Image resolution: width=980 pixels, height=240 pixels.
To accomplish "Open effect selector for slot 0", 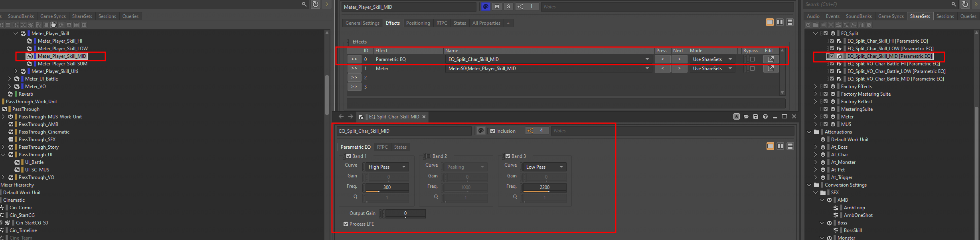I will [354, 59].
